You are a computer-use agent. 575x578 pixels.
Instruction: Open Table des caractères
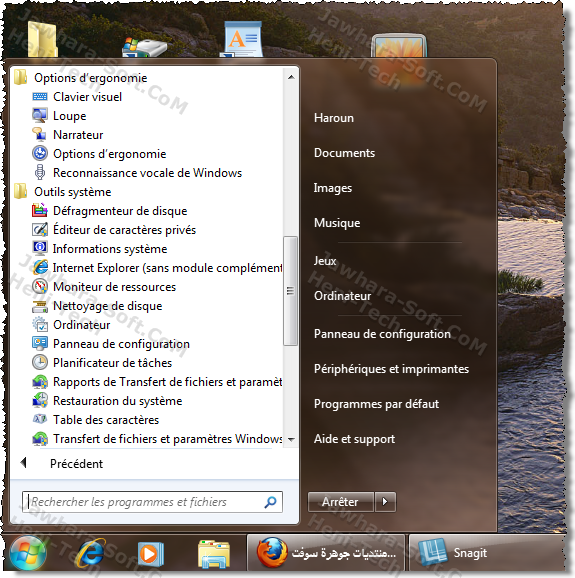click(106, 420)
